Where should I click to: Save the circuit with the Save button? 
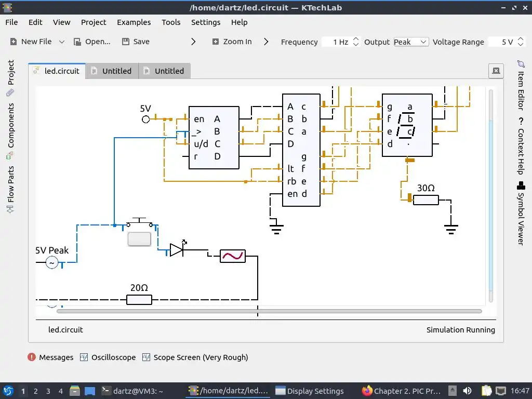pos(136,42)
